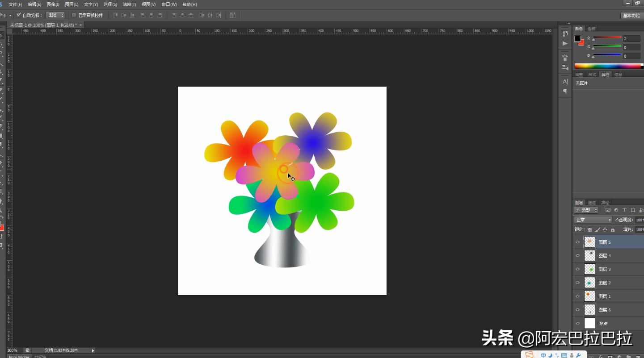Click the 基本功能 workspace button
Viewport: 644px width, 358px height.
pyautogui.click(x=631, y=15)
